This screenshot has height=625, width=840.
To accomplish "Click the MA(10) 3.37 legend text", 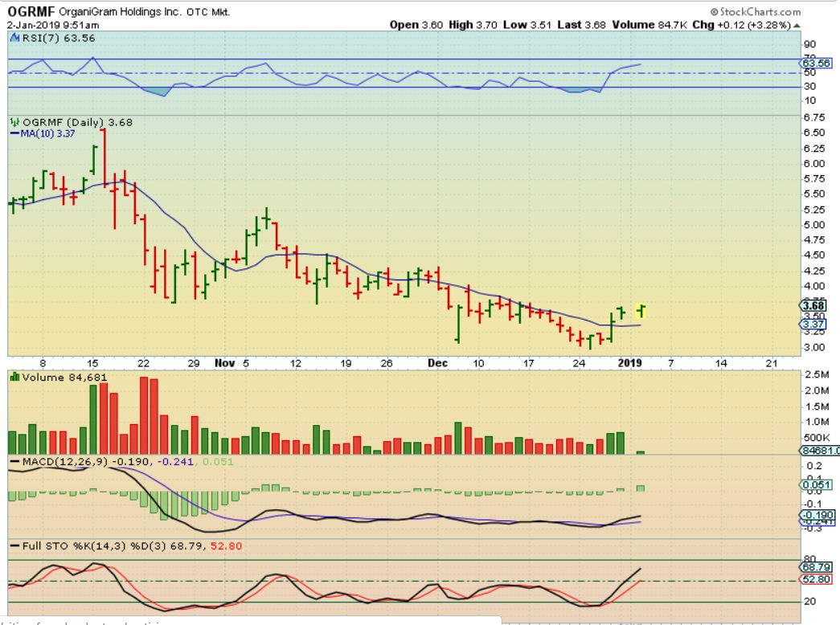I will click(47, 134).
